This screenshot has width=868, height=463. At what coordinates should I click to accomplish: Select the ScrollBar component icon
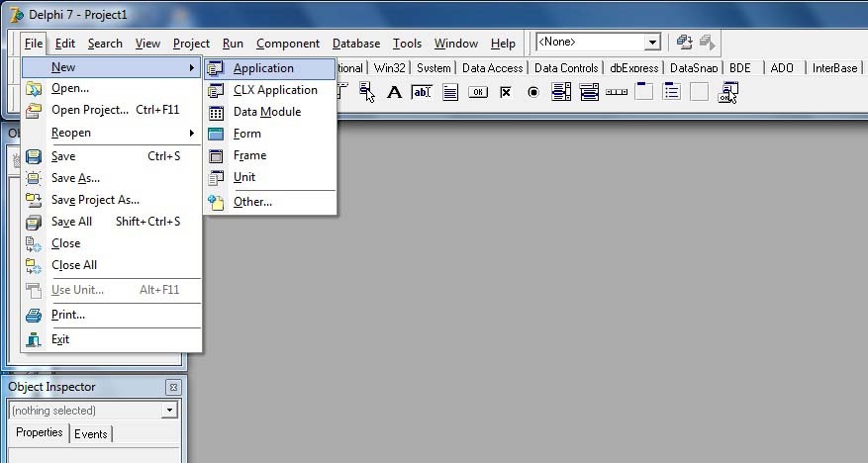pos(617,92)
